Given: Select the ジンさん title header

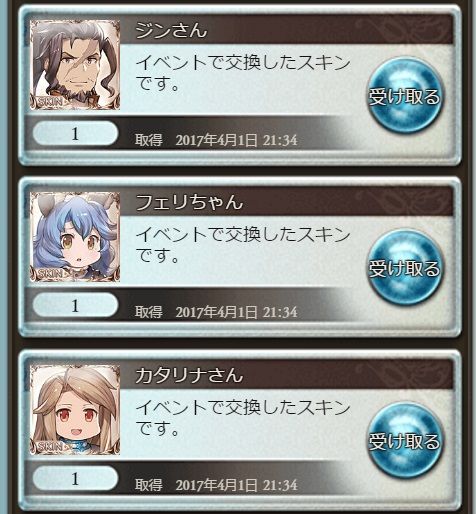Looking at the screenshot, I should point(171,30).
